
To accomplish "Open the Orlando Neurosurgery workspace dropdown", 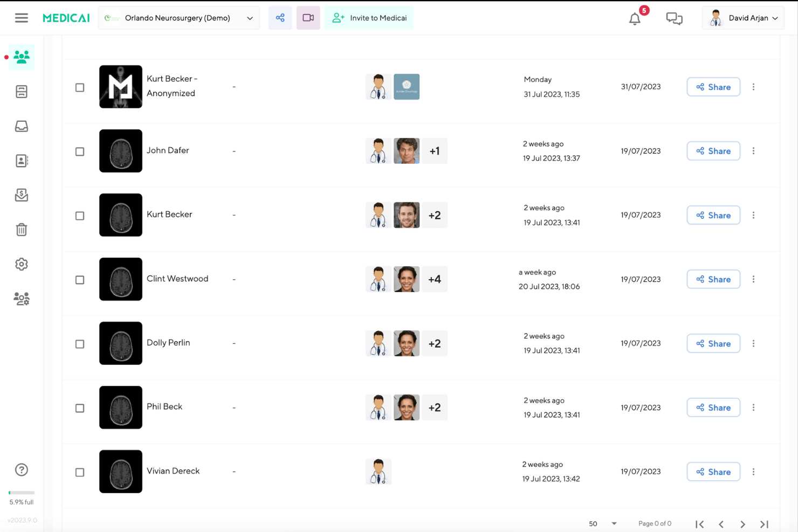I will (178, 18).
